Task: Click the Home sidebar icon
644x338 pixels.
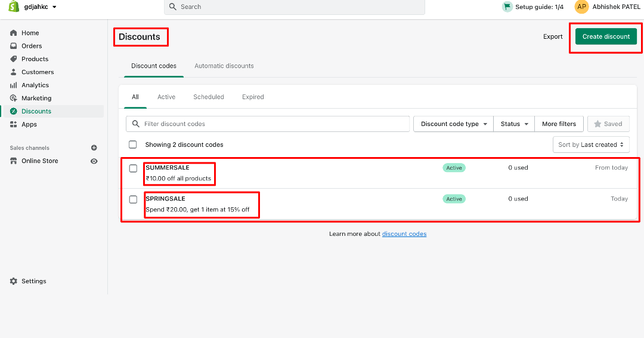Action: 14,33
